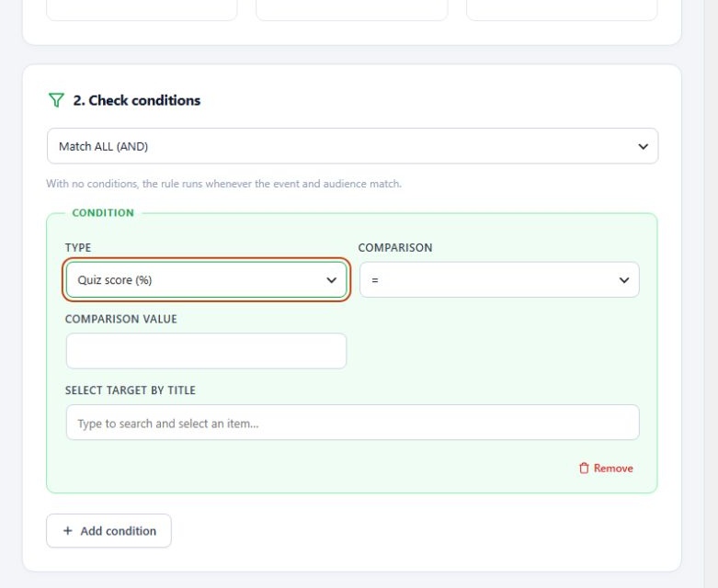The height and width of the screenshot is (588, 718).
Task: Add a new condition
Action: 109,531
